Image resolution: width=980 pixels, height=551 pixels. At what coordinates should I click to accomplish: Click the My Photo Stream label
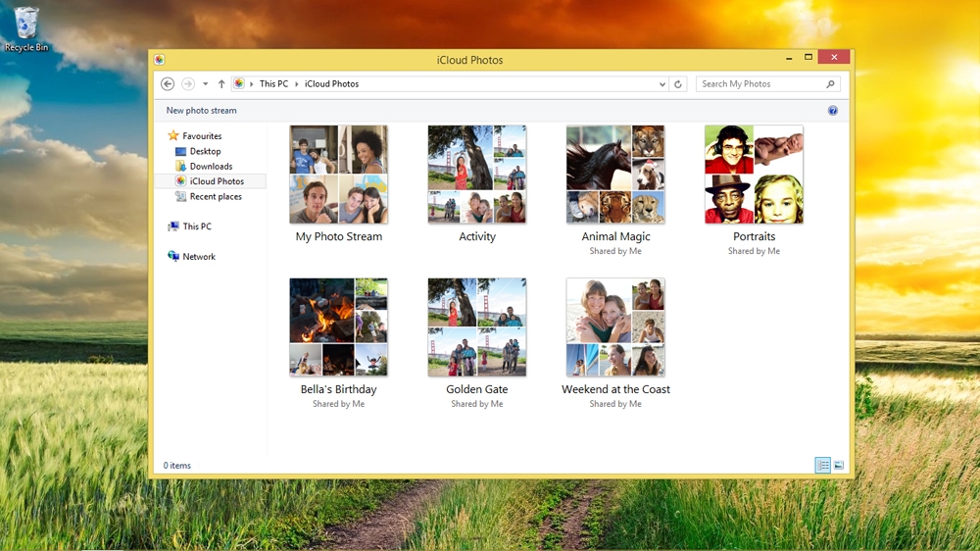(339, 236)
